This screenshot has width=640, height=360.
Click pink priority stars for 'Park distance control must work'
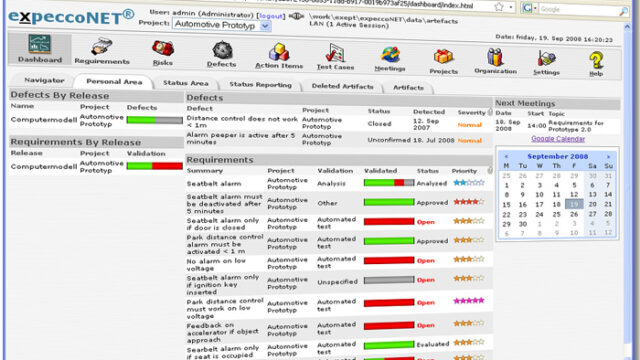coord(469,301)
